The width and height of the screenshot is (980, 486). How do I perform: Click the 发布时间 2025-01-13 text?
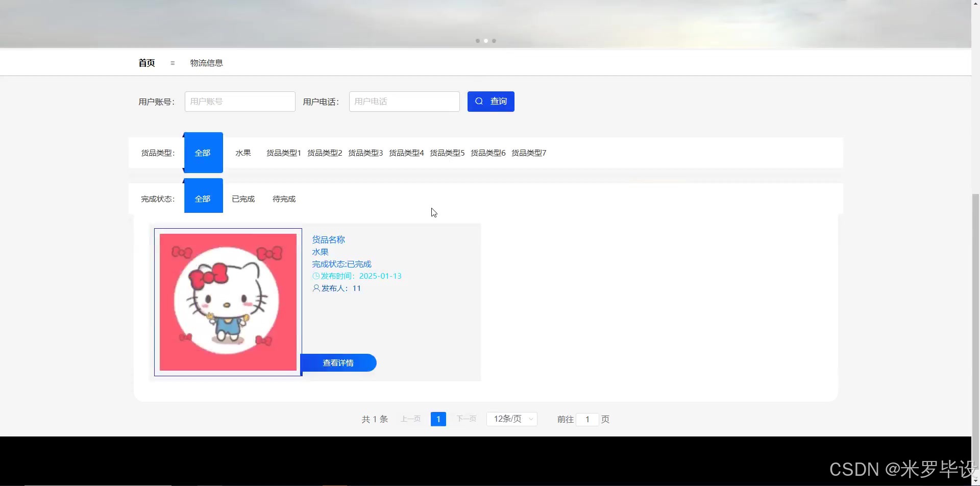point(361,276)
